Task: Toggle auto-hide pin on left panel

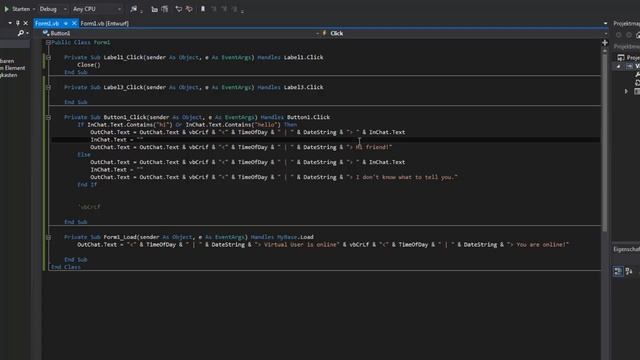Action: [x=18, y=23]
